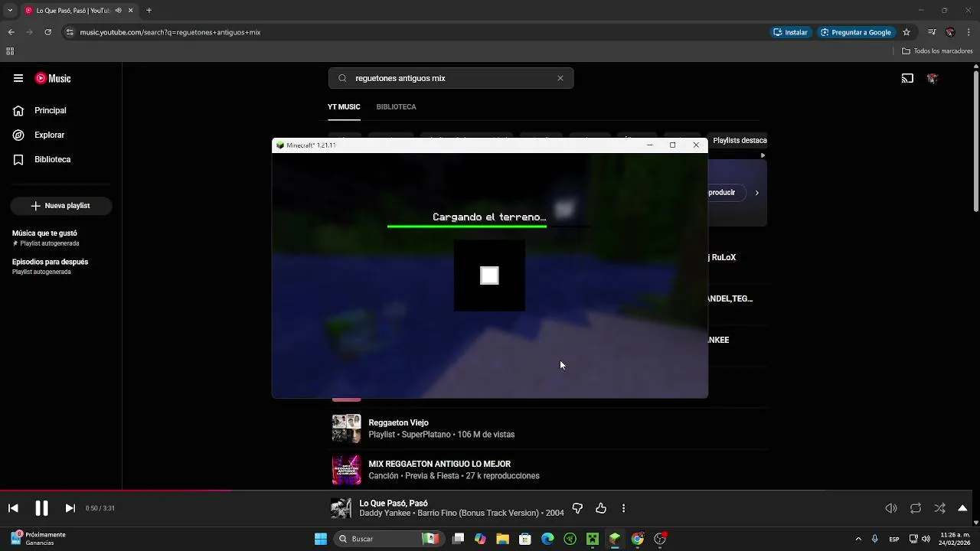Clear the search query with the X
The width and height of the screenshot is (980, 551).
pos(560,78)
